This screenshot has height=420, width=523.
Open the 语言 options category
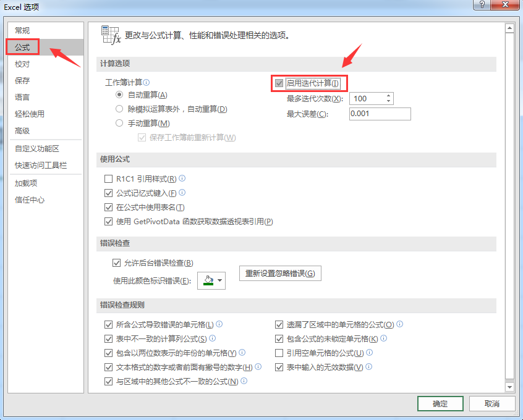click(46, 97)
